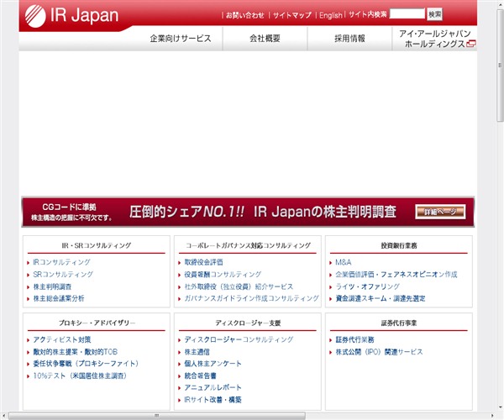Screen dimensions: 504x420
Task: Open the サイトマップ link
Action: tap(292, 15)
